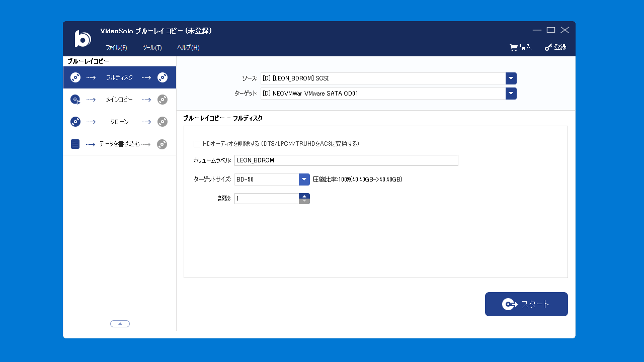Image resolution: width=644 pixels, height=362 pixels.
Task: Decrease 部数 with the down arrow
Action: tap(304, 201)
